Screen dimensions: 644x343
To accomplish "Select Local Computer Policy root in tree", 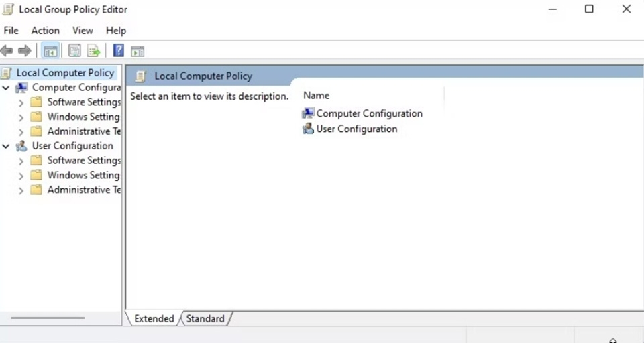I will pyautogui.click(x=65, y=73).
